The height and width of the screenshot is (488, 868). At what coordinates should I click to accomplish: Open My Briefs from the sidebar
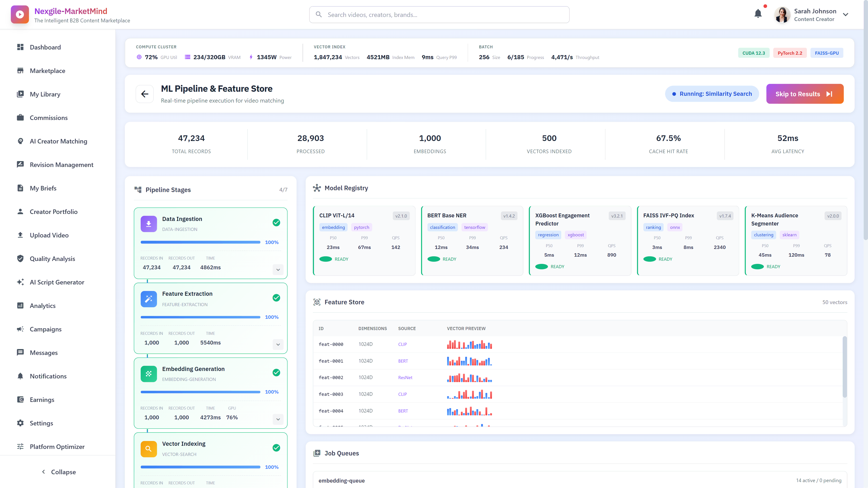pos(43,188)
